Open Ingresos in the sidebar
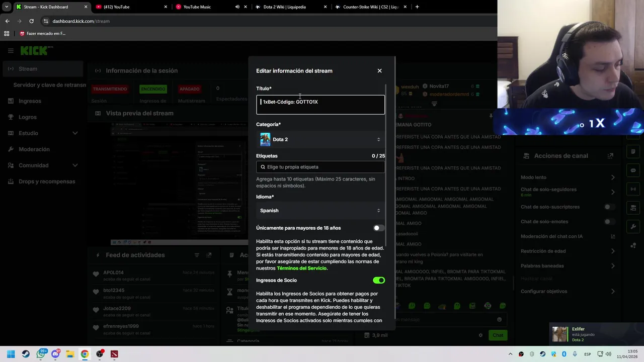 click(43, 101)
